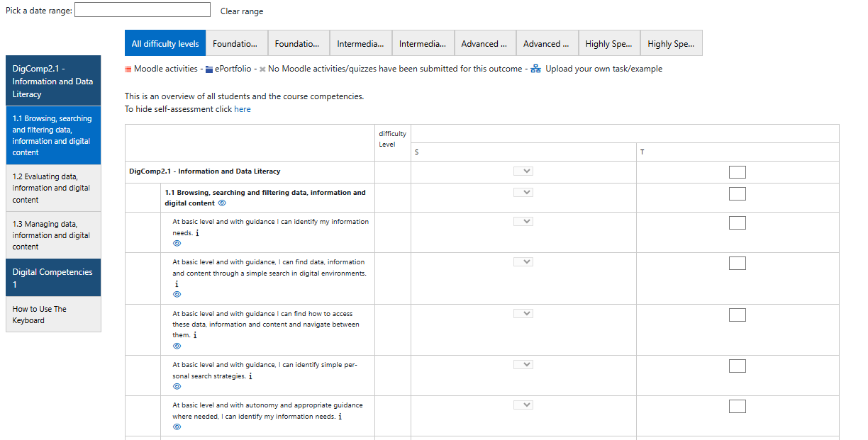Open S dropdown for DigComp2.1 Information and Data Literacy row

[523, 171]
